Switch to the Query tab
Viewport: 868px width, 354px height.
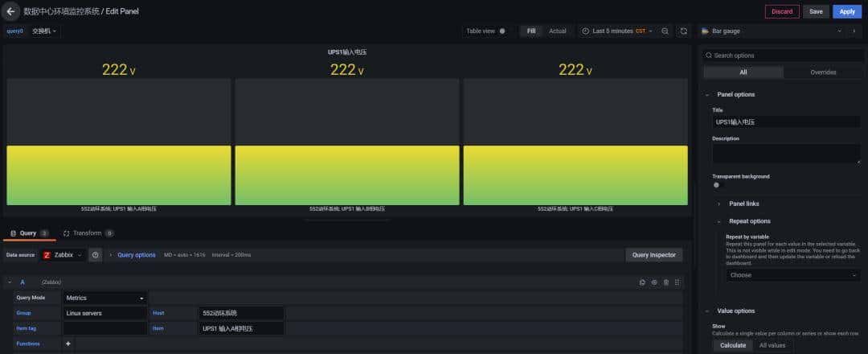pyautogui.click(x=30, y=233)
